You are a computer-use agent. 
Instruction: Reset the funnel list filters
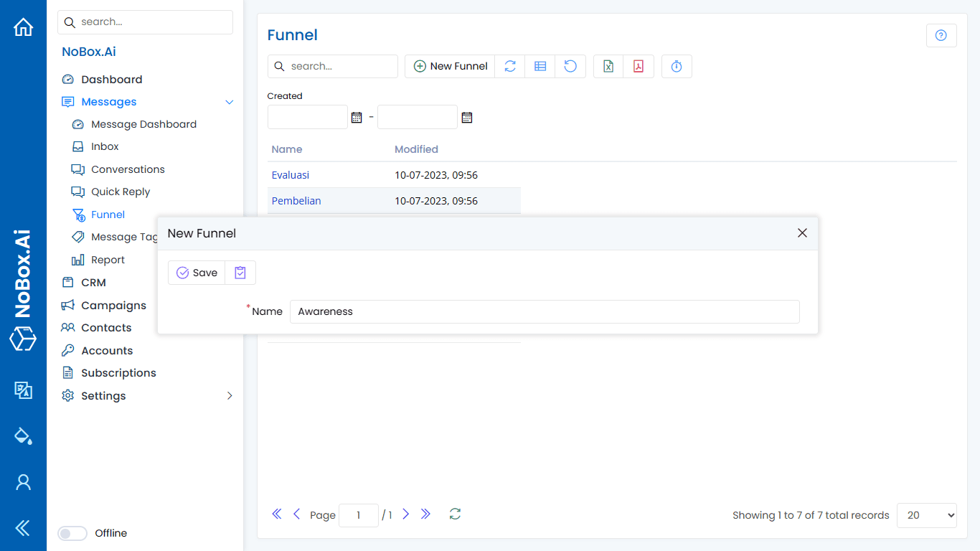click(x=570, y=66)
